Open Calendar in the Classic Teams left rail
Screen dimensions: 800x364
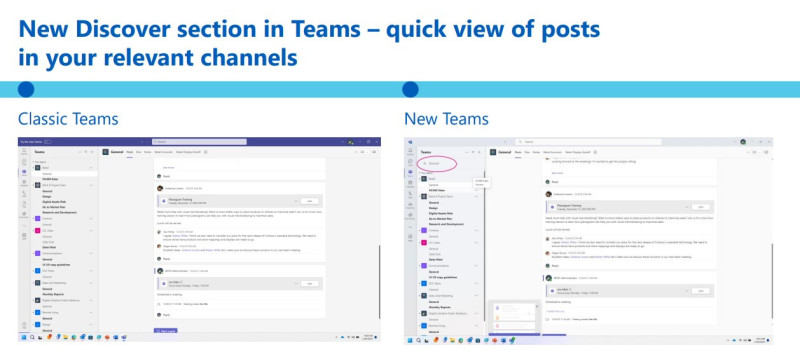(24, 183)
